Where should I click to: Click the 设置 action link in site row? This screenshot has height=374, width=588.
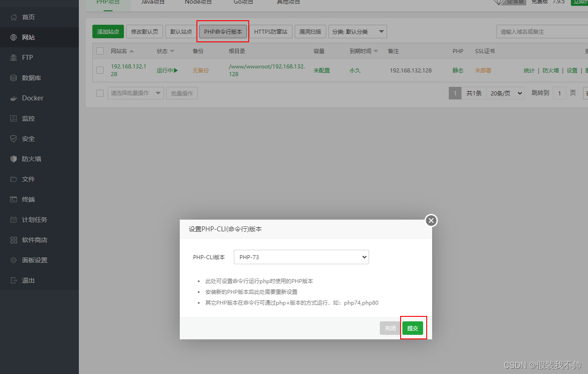(x=572, y=70)
